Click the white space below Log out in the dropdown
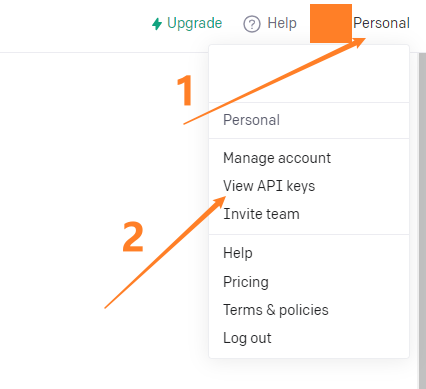The width and height of the screenshot is (426, 389). click(309, 352)
